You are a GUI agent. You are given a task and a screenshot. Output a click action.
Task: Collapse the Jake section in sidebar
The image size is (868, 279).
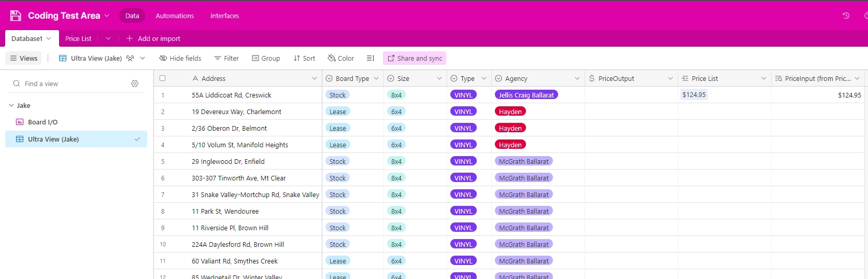pos(11,105)
